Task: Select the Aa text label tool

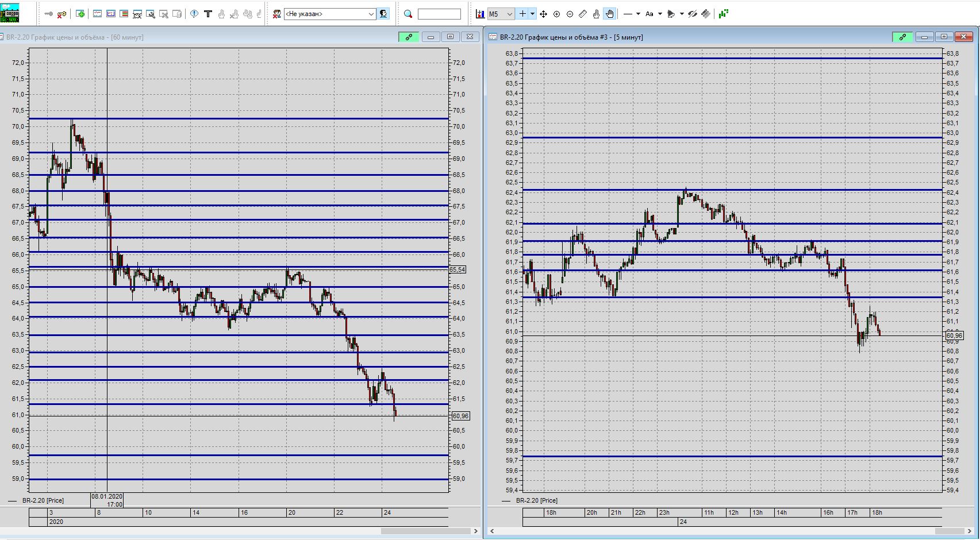Action: [650, 14]
